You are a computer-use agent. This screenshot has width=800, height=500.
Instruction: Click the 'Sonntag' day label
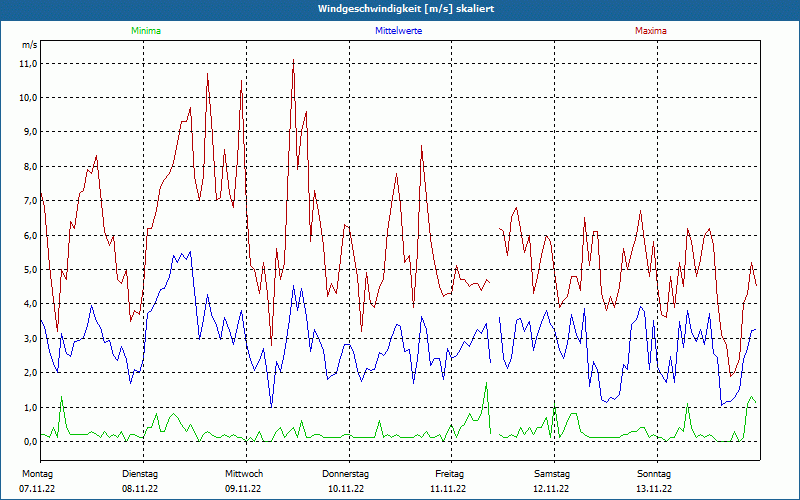tap(654, 474)
